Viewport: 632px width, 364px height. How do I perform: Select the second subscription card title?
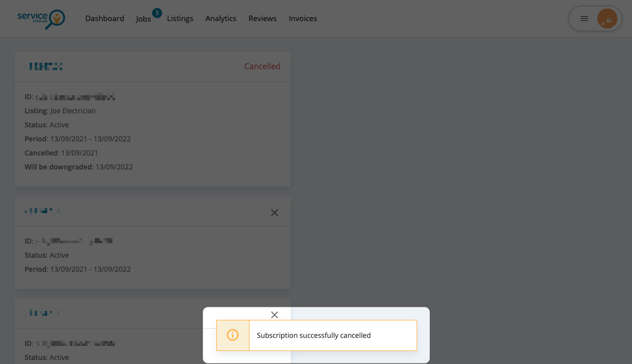pyautogui.click(x=43, y=212)
